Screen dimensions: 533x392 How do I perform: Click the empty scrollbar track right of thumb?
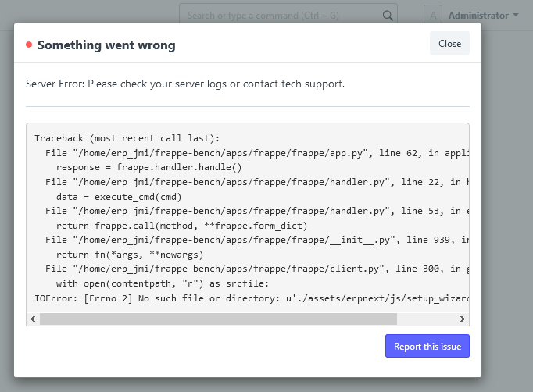coord(426,319)
